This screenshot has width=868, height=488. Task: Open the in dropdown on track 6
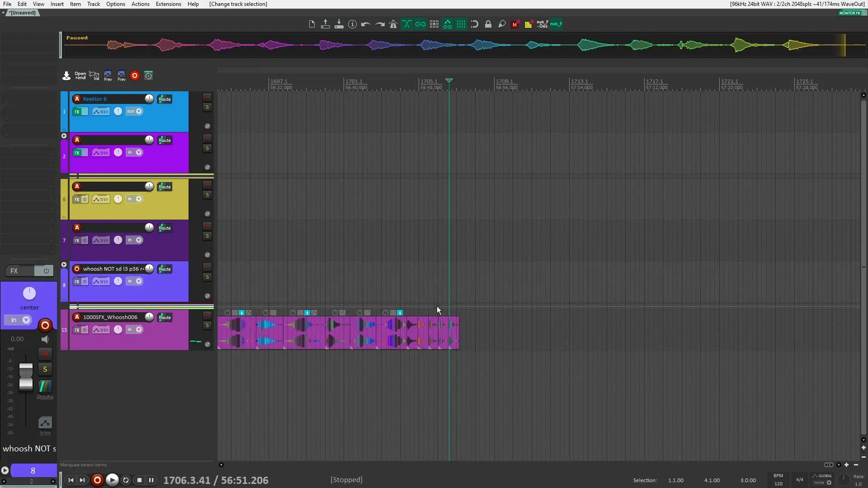pos(134,199)
